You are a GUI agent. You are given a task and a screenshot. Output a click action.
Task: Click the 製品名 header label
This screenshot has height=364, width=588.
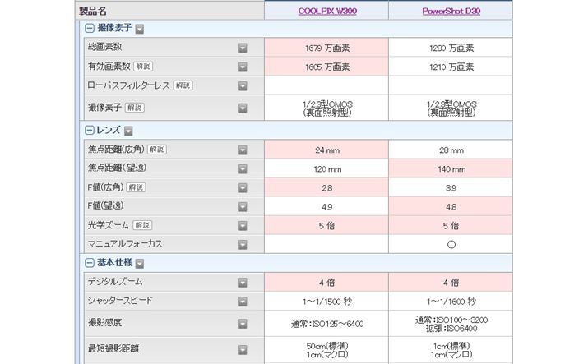click(93, 11)
